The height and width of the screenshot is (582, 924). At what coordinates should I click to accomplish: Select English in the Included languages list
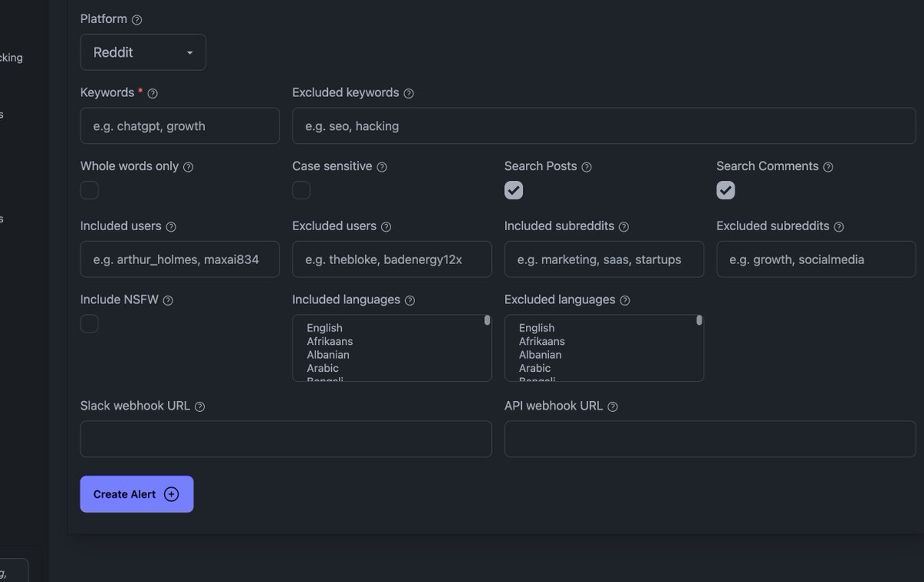coord(323,328)
